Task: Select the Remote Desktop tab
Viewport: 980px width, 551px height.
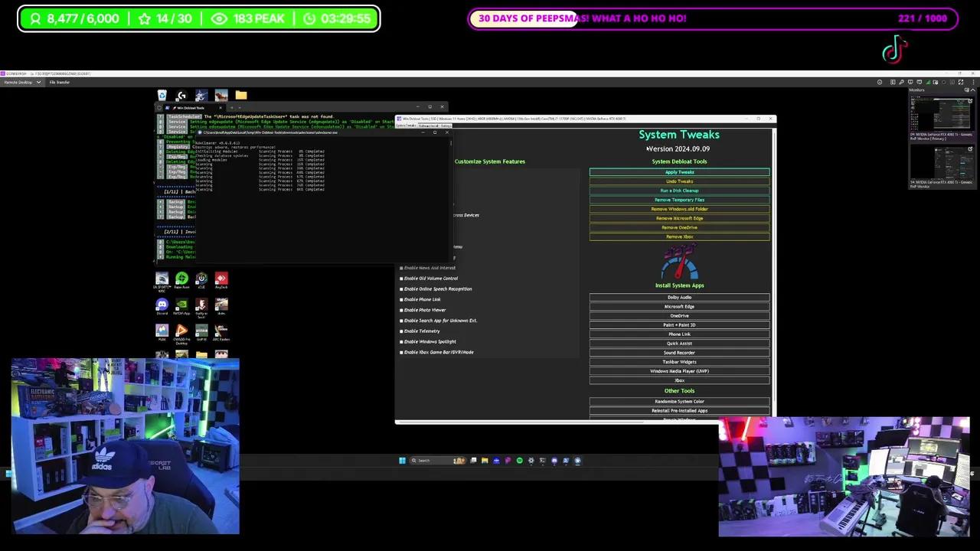Action: pos(18,82)
